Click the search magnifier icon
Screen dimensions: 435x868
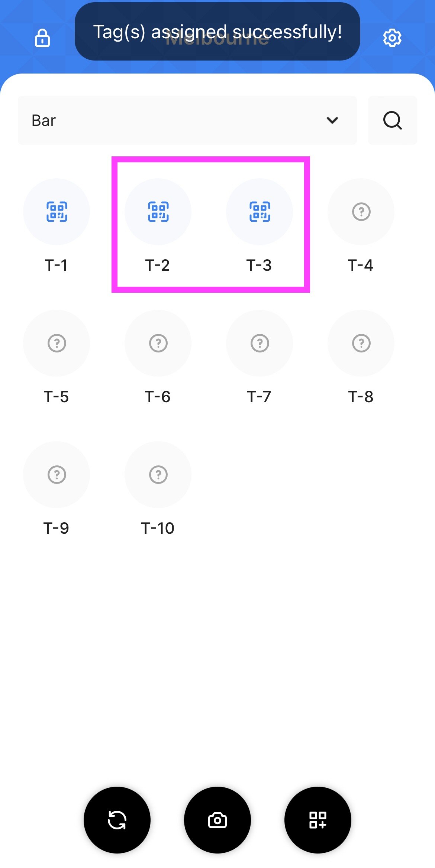[392, 120]
